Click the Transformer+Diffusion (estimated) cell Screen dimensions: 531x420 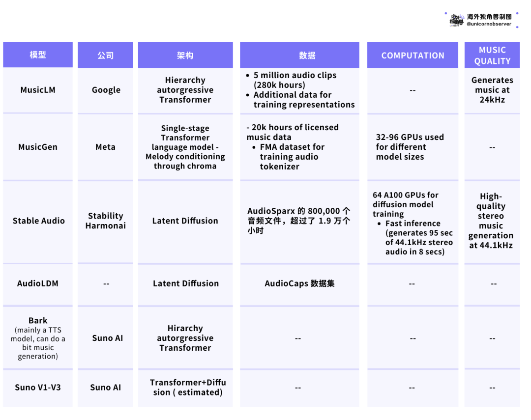tap(185, 388)
